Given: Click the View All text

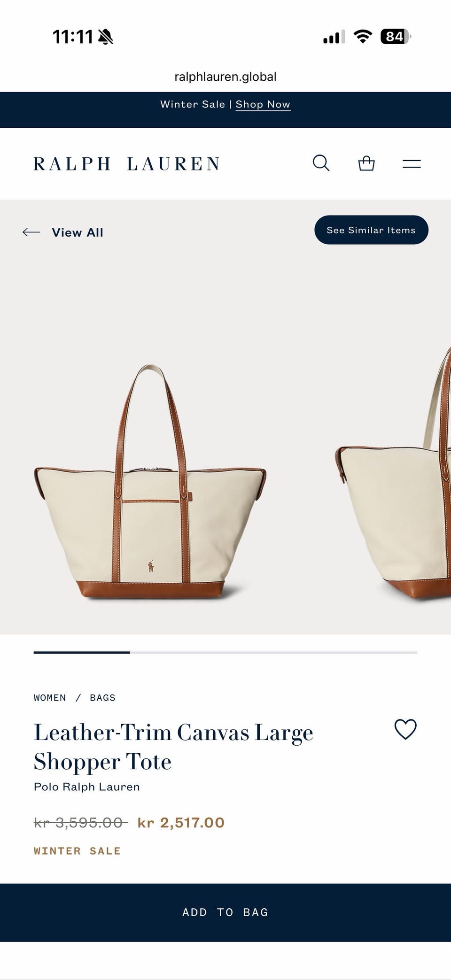Looking at the screenshot, I should point(78,232).
